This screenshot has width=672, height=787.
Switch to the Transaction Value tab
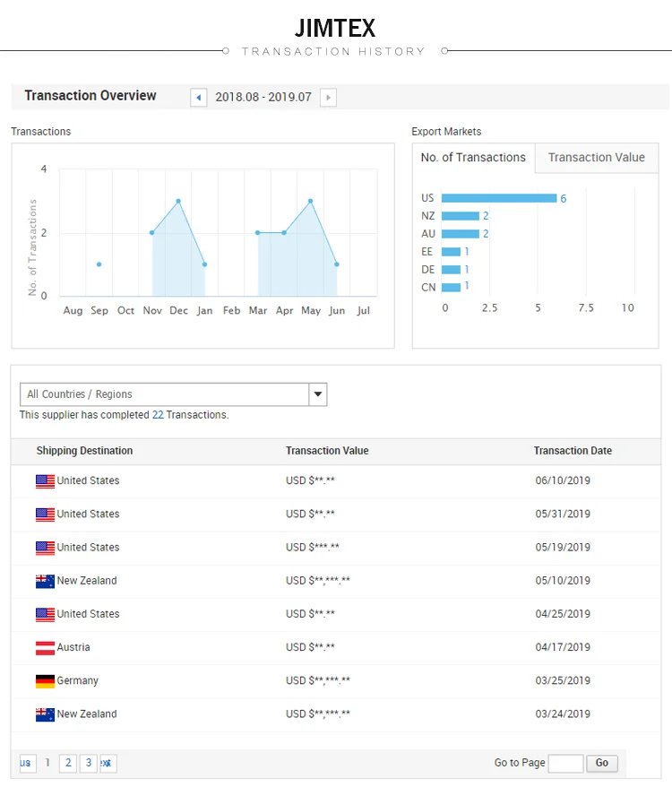click(x=596, y=158)
